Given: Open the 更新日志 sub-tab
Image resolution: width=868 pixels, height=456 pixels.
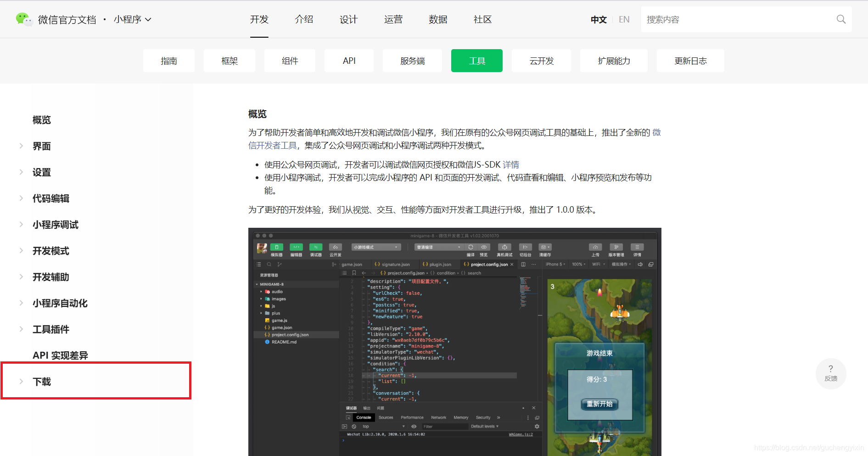Looking at the screenshot, I should 691,61.
